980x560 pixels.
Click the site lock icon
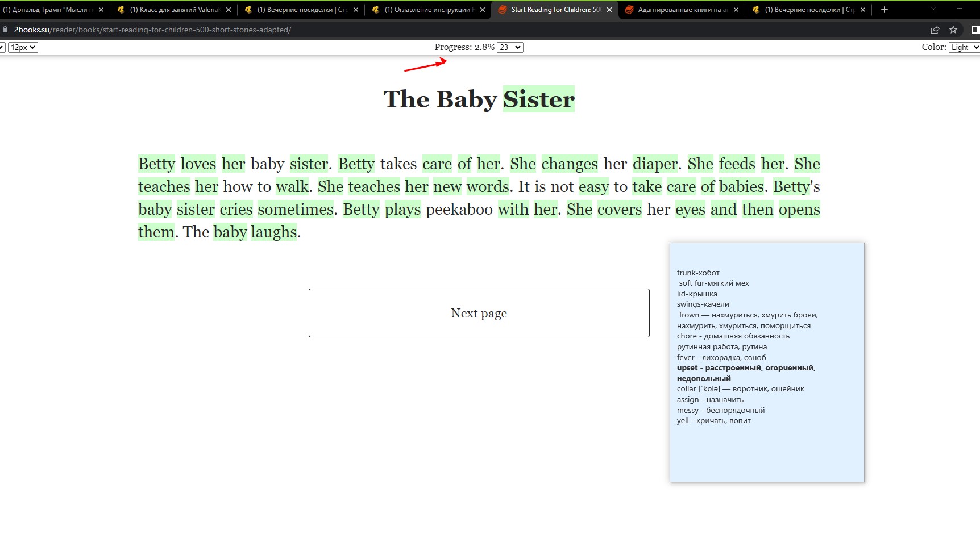coord(6,30)
